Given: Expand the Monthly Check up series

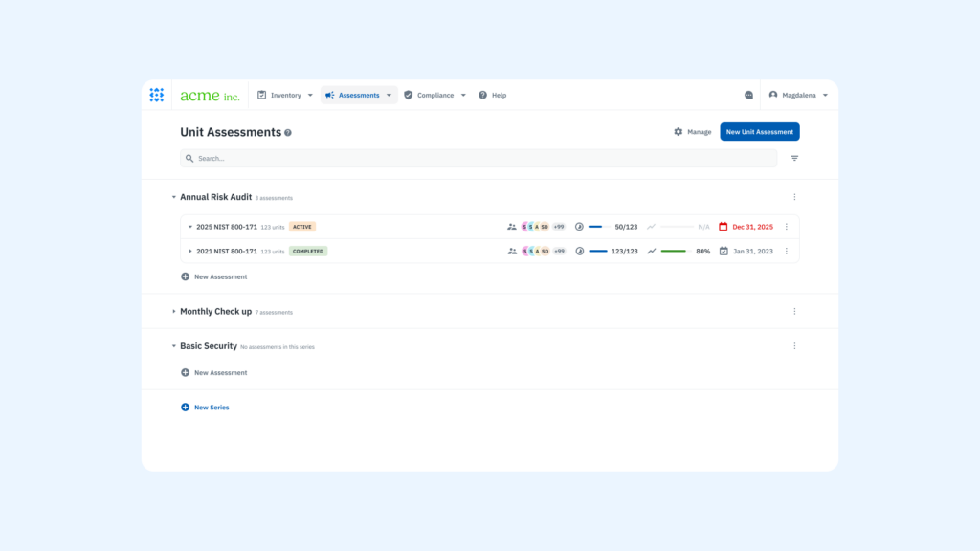Looking at the screenshot, I should point(174,311).
